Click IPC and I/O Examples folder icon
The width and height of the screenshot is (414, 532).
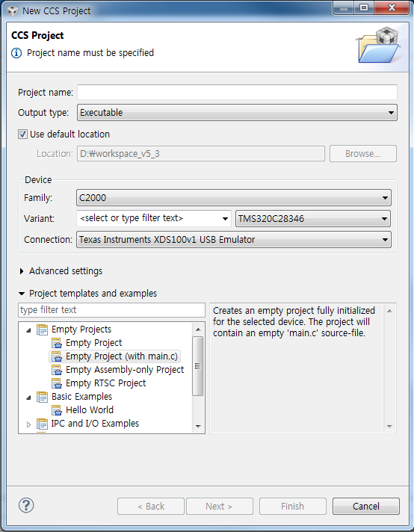(42, 424)
